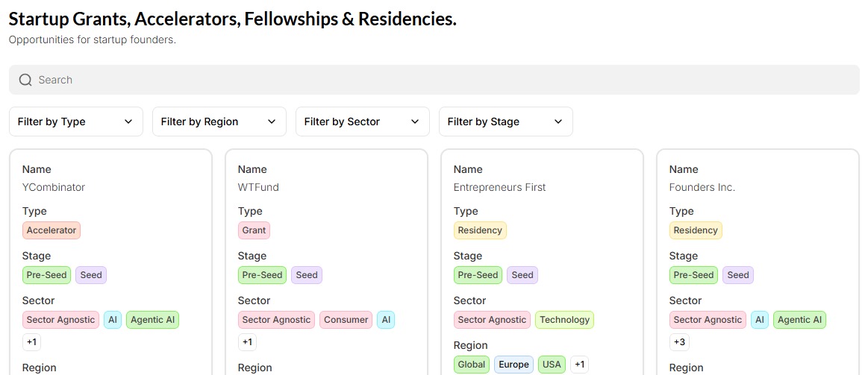Click Residency tag on Entrepreneurs First card
This screenshot has width=868, height=375.
click(480, 230)
